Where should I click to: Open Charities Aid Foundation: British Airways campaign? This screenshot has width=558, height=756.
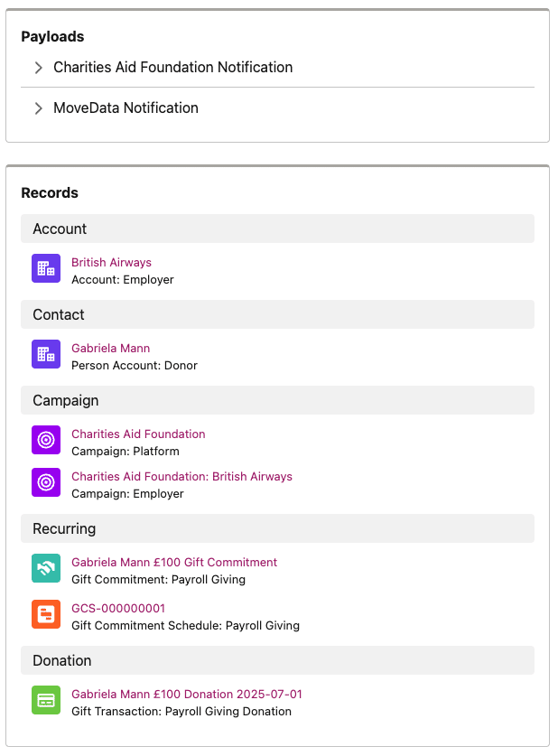point(181,476)
